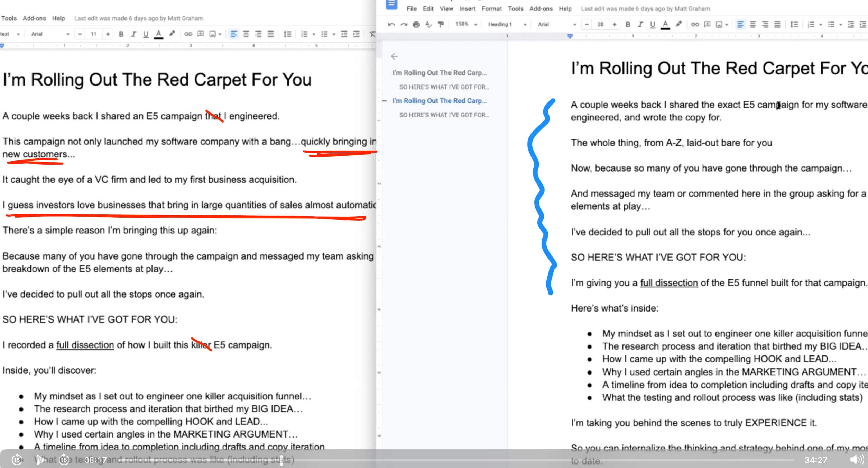868x468 pixels.
Task: Open the 150% zoom dropdown
Action: pyautogui.click(x=466, y=24)
